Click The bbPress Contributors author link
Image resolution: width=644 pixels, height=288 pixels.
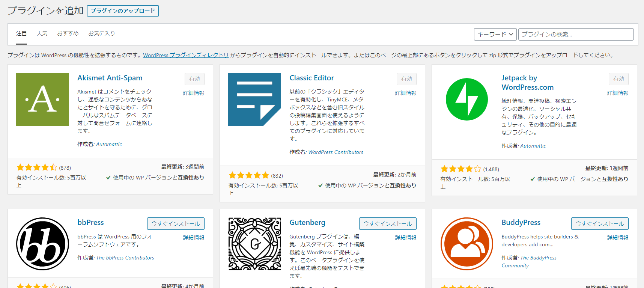click(x=125, y=258)
